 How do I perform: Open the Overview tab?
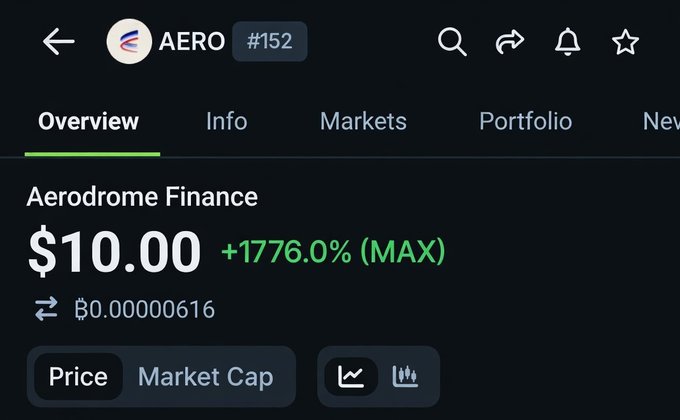88,122
